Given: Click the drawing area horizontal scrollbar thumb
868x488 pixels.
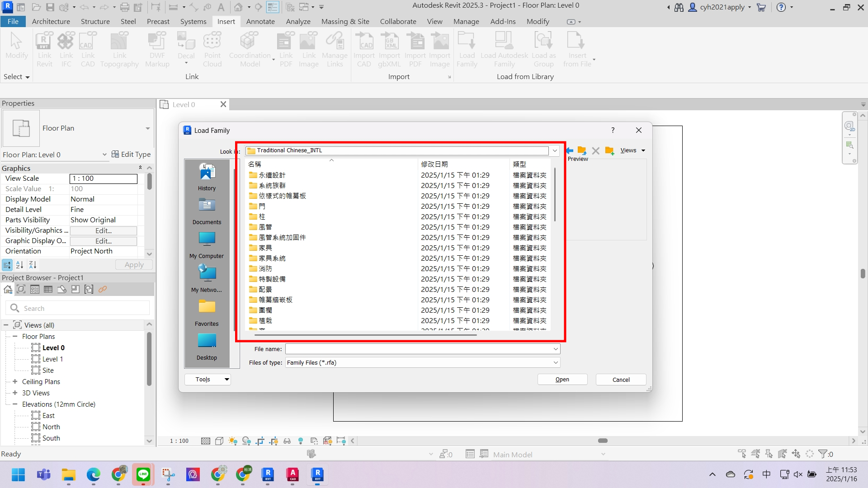Looking at the screenshot, I should coord(603,441).
